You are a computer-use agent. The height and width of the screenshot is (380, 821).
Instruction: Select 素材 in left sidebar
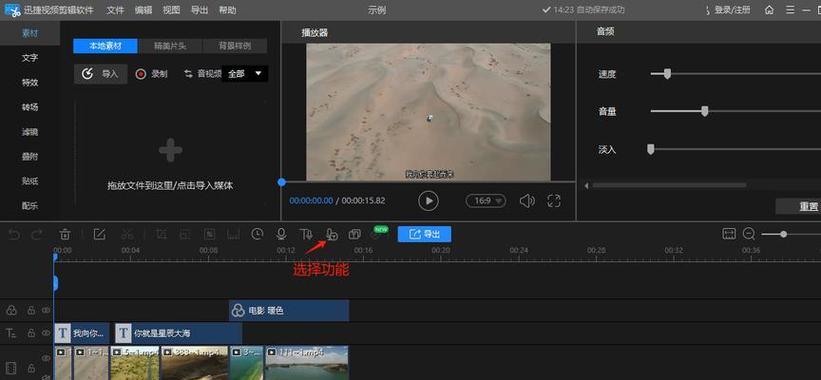tap(30, 33)
